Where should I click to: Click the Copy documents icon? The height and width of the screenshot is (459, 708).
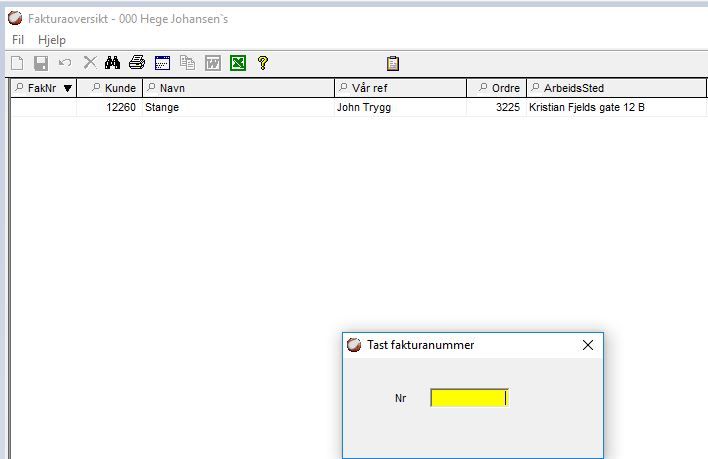pyautogui.click(x=187, y=63)
